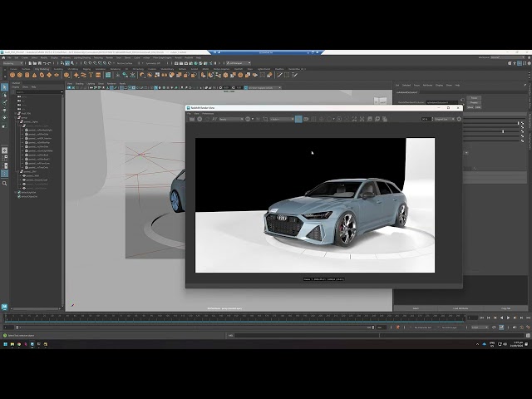532x399 pixels.
Task: Click the search magnifier in left toolbox
Action: tap(4, 183)
